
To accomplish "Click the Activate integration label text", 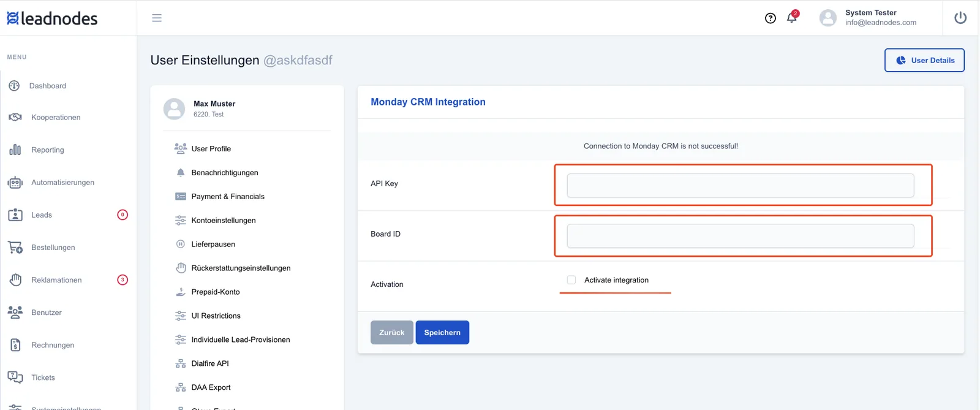I will [616, 280].
